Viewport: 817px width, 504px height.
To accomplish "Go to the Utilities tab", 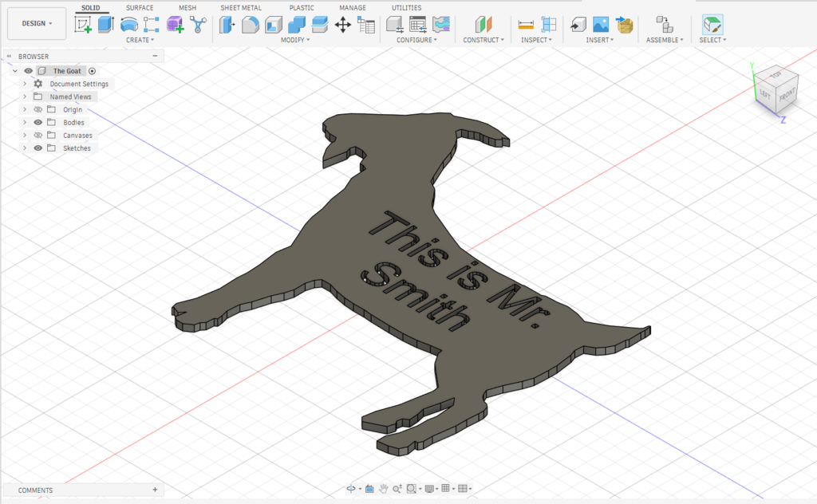I will click(x=406, y=8).
